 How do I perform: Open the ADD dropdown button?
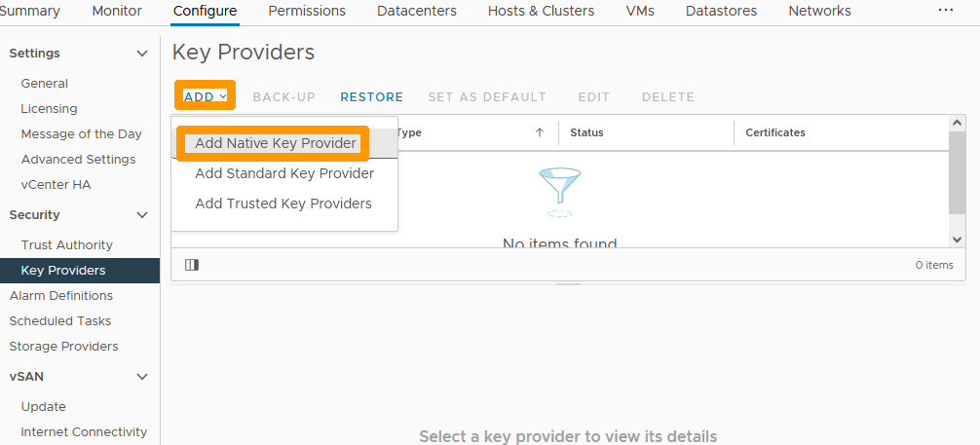(x=205, y=96)
